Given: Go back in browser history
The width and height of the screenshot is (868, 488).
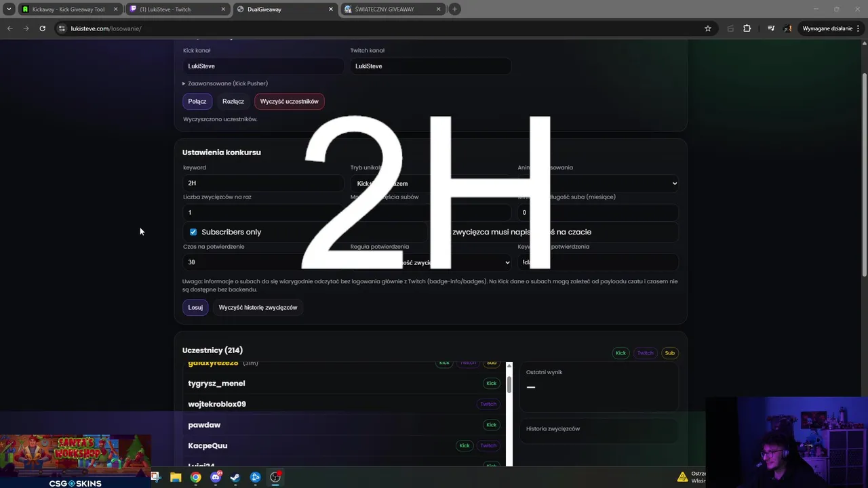Looking at the screenshot, I should (x=9, y=28).
